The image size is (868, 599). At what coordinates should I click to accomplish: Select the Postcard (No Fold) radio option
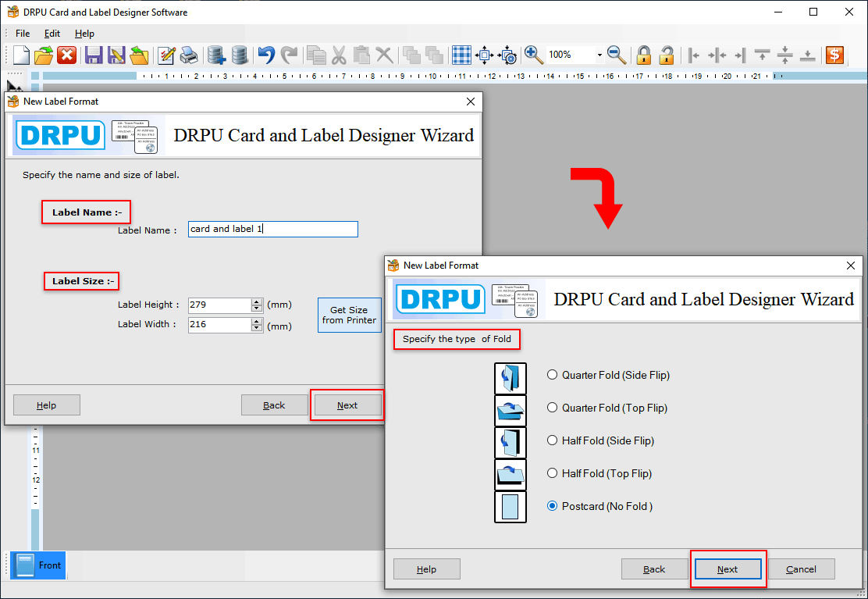click(552, 505)
